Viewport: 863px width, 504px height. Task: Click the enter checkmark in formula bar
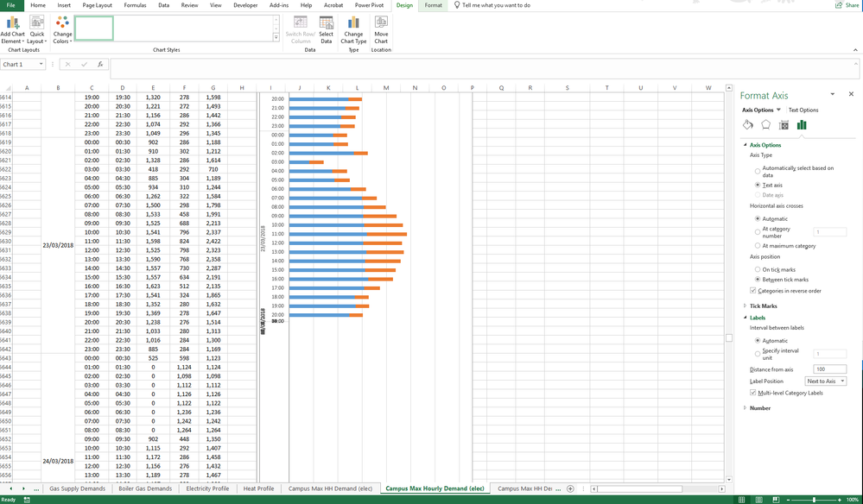84,65
